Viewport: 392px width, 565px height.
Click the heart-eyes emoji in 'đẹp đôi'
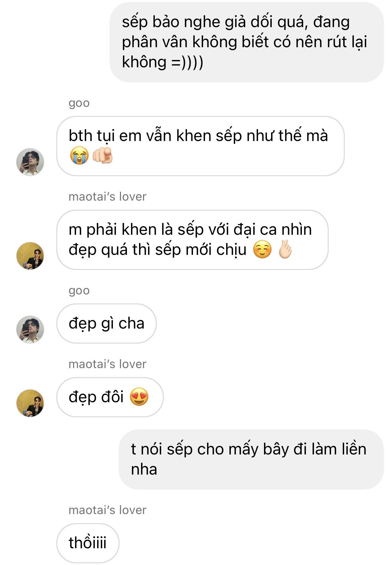click(x=139, y=397)
